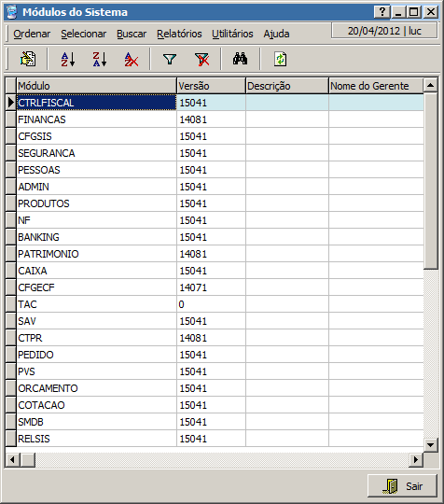Click the help question mark button
The height and width of the screenshot is (504, 444).
point(382,12)
